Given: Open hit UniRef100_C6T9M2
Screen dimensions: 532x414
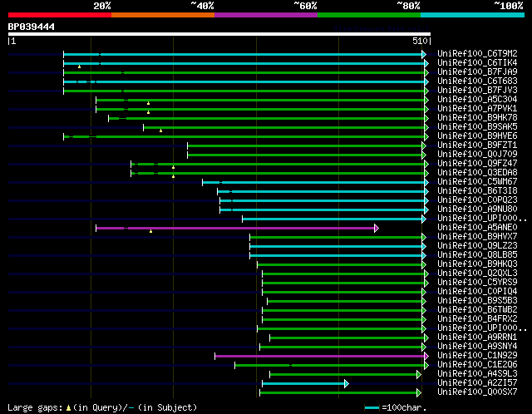Looking at the screenshot, I should 477,53.
